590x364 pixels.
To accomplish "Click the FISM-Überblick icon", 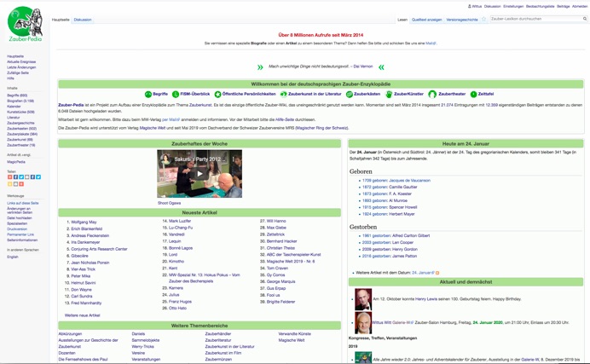I will pyautogui.click(x=176, y=94).
